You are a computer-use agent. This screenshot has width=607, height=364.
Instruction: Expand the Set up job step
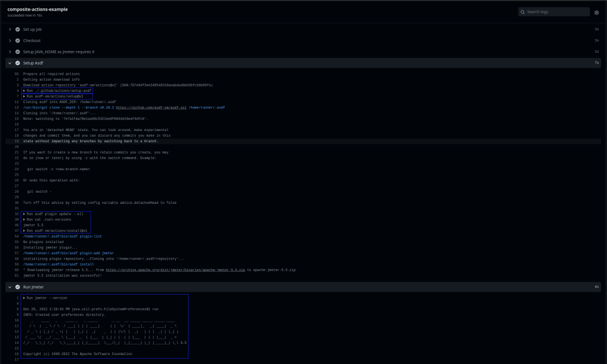[x=9, y=28]
